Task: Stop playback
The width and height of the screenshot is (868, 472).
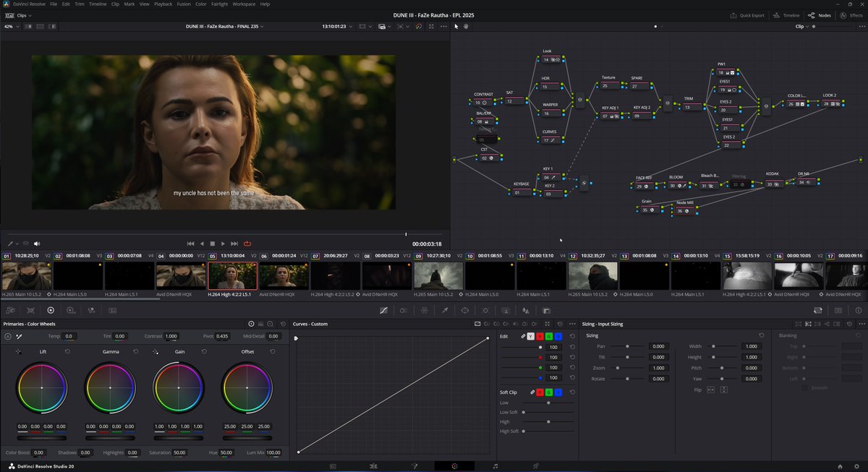Action: click(x=212, y=244)
